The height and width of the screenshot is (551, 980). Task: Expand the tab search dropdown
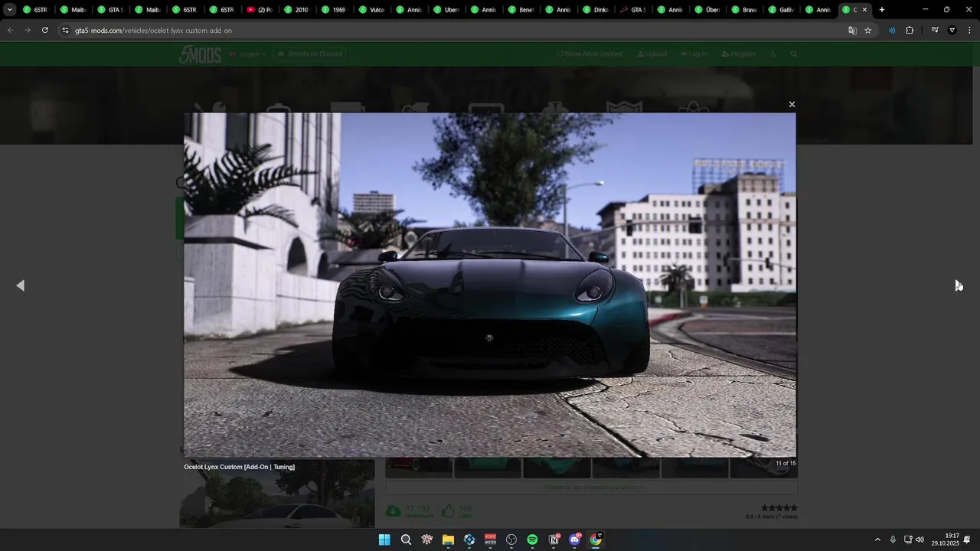[9, 10]
